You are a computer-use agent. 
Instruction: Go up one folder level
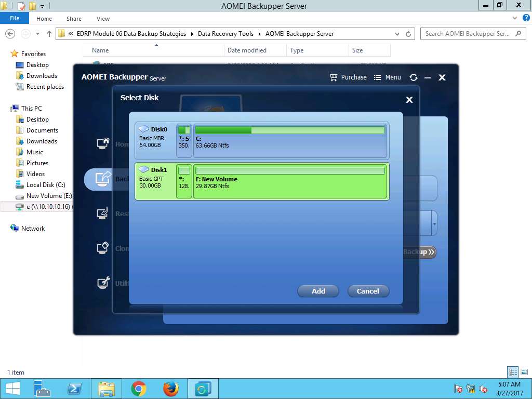(x=49, y=34)
